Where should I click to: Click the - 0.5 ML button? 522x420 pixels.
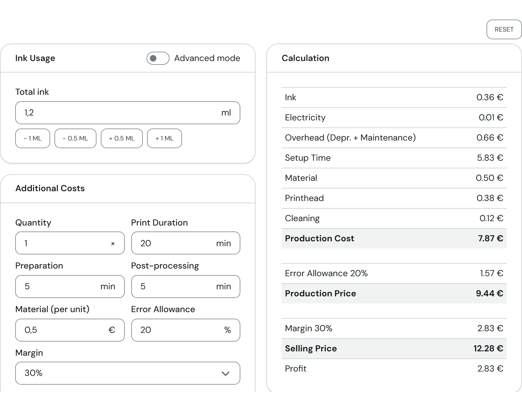pyautogui.click(x=75, y=138)
